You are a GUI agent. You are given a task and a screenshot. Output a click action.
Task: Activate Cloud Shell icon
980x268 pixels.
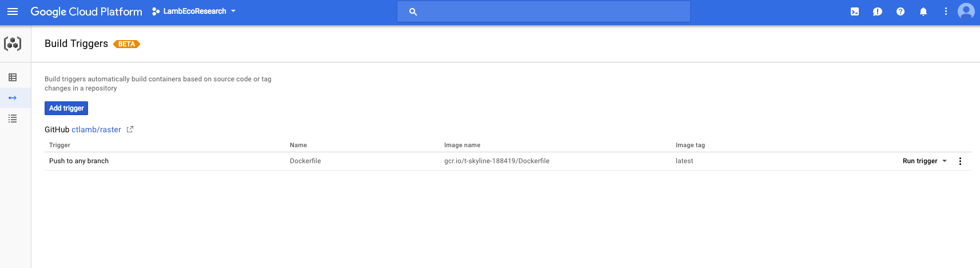(855, 11)
